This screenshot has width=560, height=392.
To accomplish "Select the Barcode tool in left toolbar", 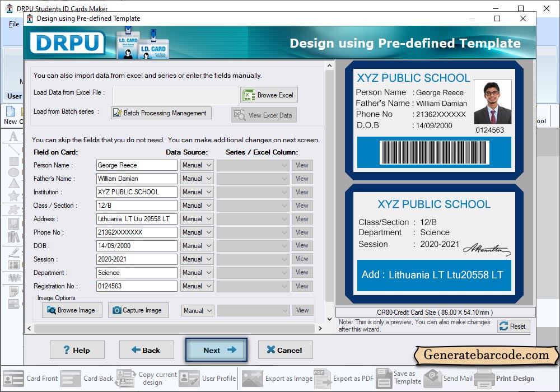I will (x=13, y=265).
